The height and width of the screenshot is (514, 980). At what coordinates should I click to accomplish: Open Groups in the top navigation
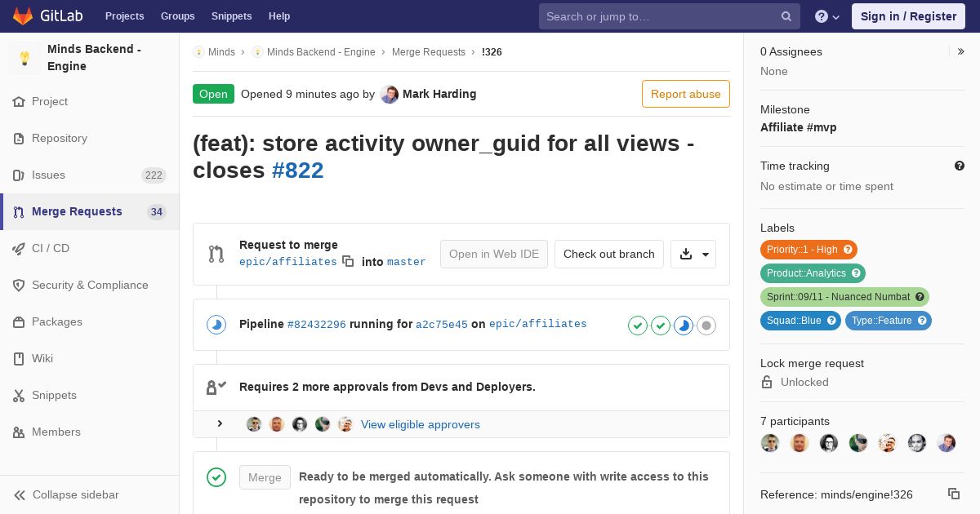pos(177,16)
